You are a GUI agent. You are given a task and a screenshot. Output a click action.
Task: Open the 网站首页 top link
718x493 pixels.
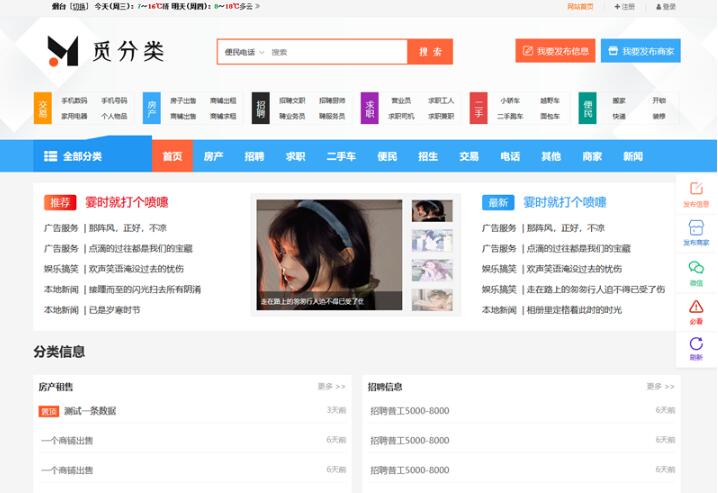[x=580, y=6]
